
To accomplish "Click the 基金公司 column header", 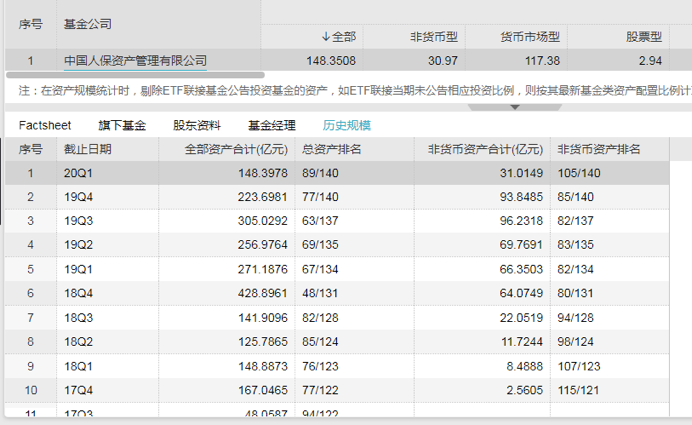I will point(87,24).
